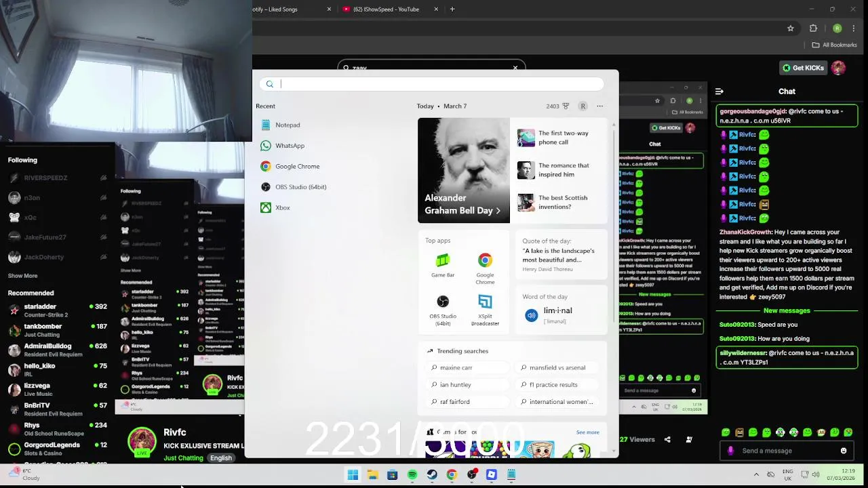Open the romance that inspired him article
The width and height of the screenshot is (868, 488).
(x=558, y=170)
